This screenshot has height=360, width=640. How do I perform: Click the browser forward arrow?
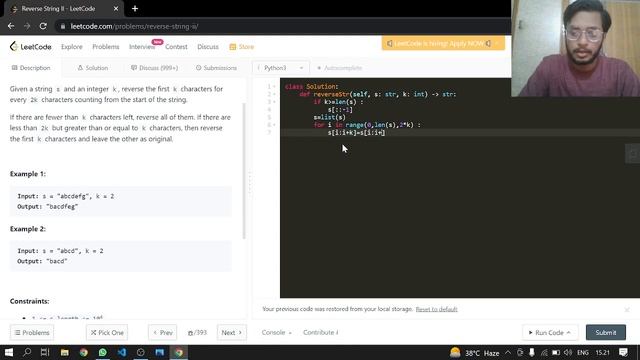27,26
